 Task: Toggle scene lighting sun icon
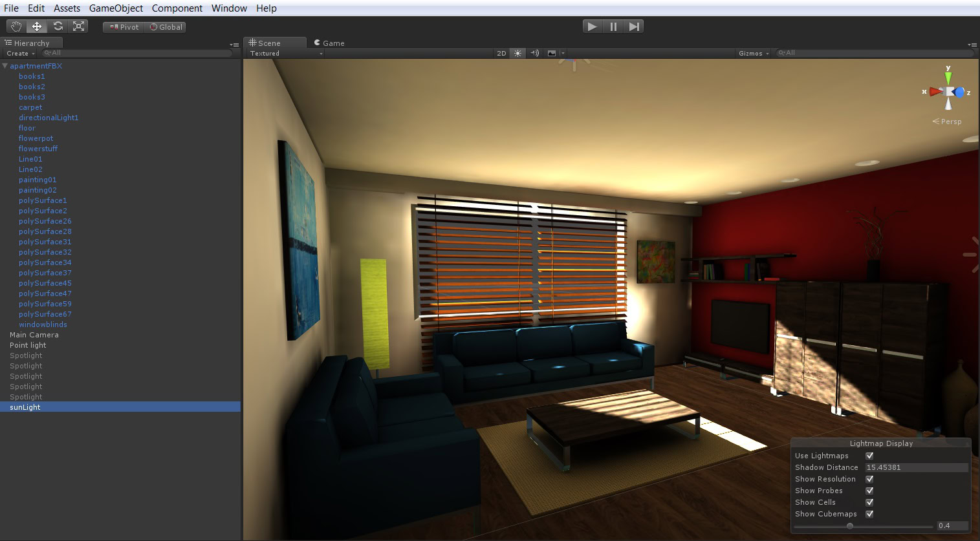[x=518, y=53]
